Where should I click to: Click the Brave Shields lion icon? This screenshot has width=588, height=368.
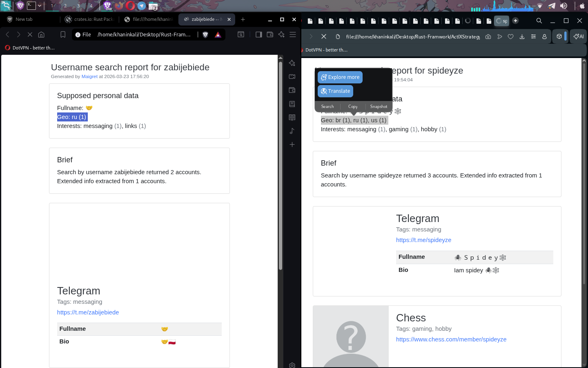click(x=205, y=35)
